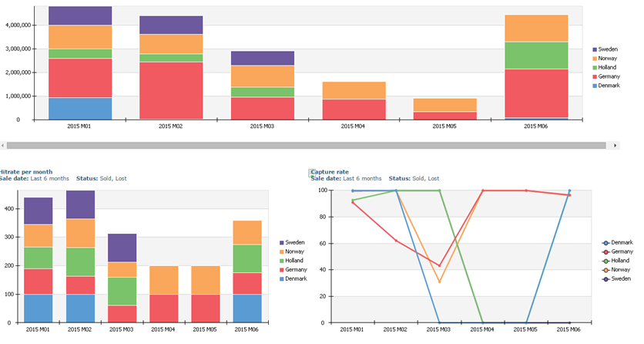Select Holland green segment in Hitrate 2015 M03
This screenshot has height=344, width=644.
click(122, 292)
